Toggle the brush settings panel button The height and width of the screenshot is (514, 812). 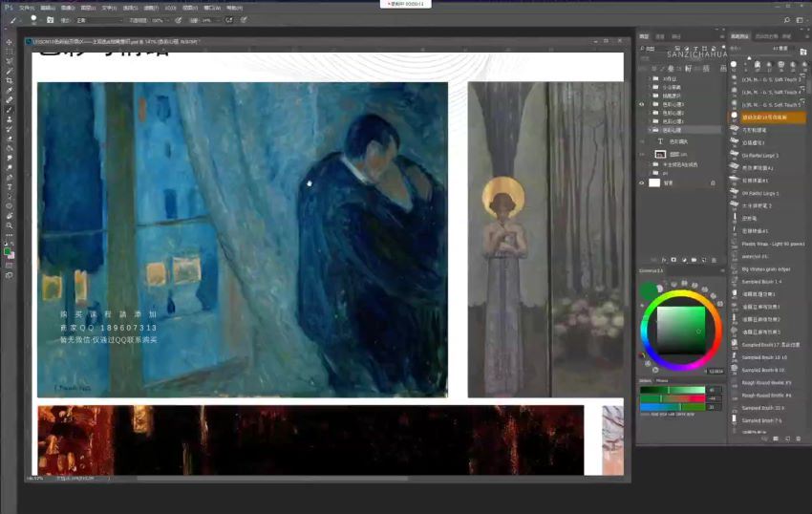coord(51,20)
